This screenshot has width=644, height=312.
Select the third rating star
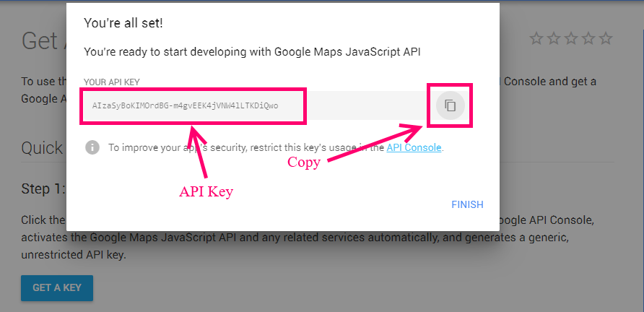click(571, 39)
